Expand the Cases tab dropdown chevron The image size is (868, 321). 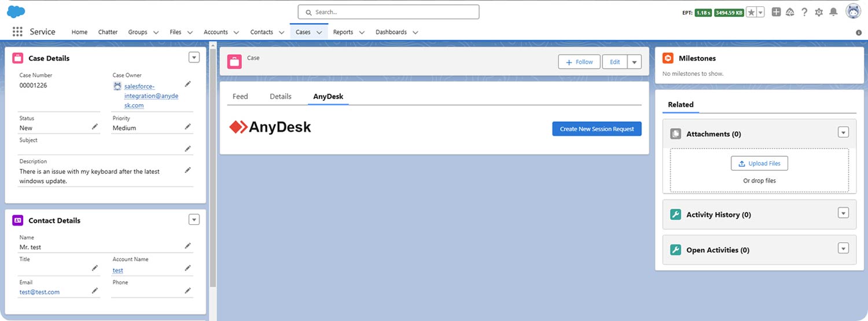pyautogui.click(x=319, y=32)
